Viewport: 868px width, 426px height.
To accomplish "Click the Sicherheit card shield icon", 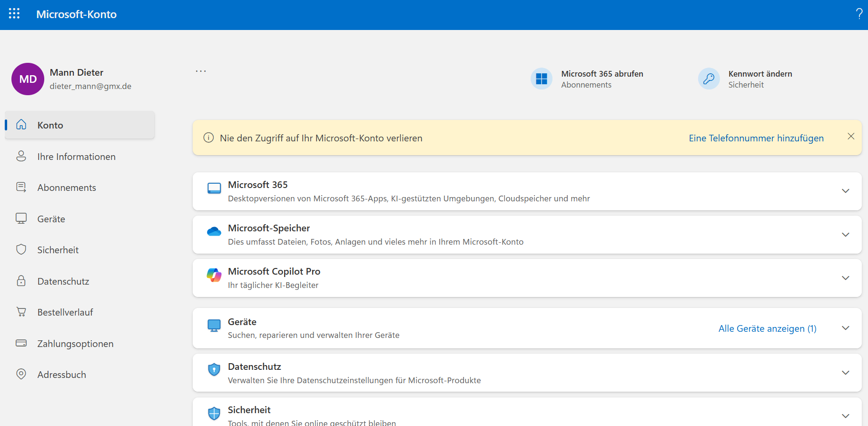I will (x=214, y=413).
